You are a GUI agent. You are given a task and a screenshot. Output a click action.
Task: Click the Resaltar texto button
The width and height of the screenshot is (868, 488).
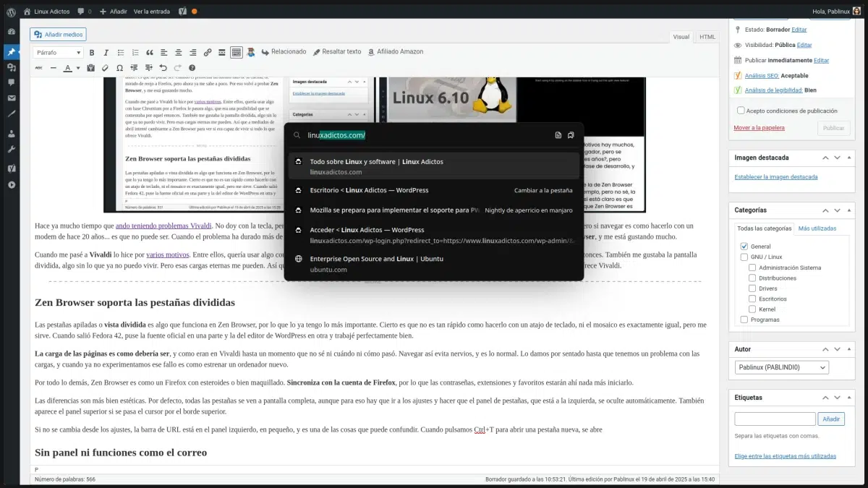(x=337, y=52)
